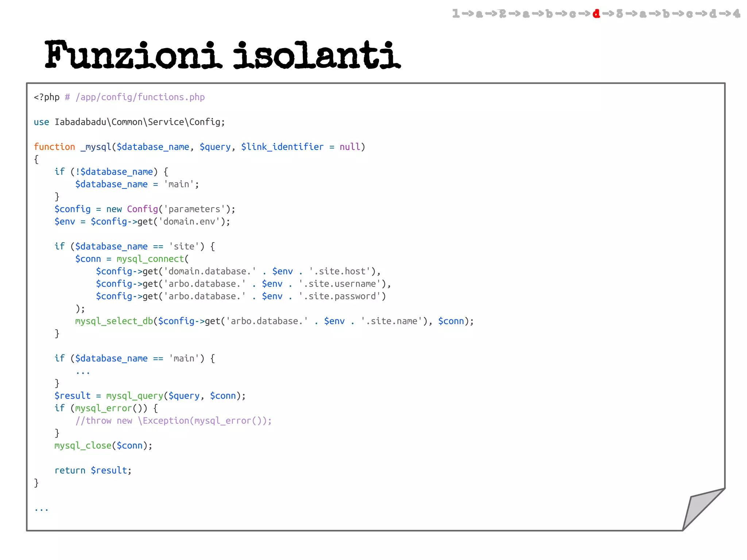
Task: Click step '3' in the breadcrumb trail
Action: 619,14
